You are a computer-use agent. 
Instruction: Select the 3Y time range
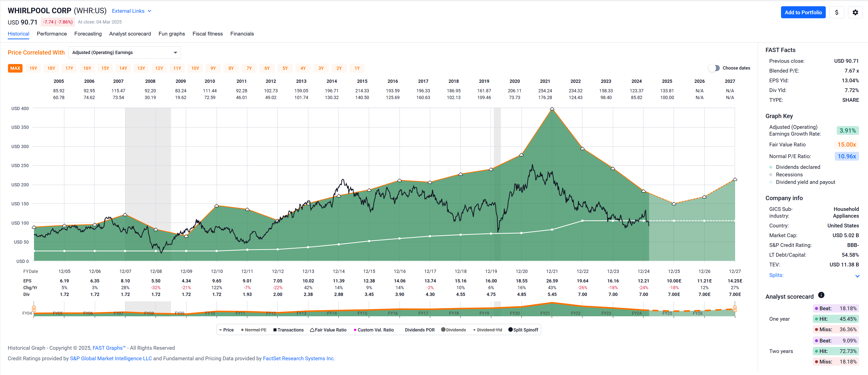321,68
